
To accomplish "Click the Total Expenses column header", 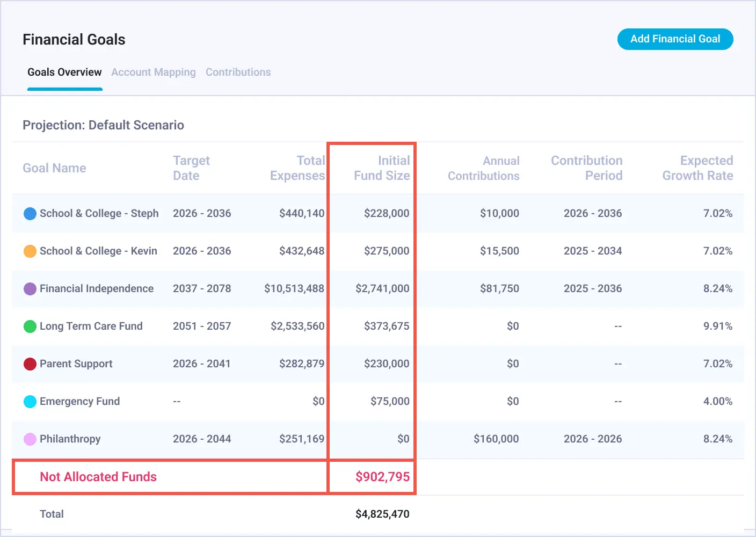I will click(x=297, y=168).
